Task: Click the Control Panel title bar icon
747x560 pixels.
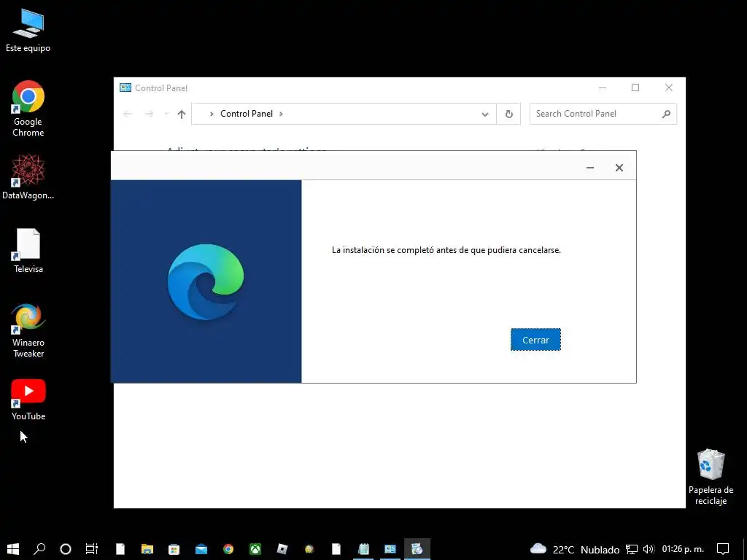Action: tap(125, 87)
